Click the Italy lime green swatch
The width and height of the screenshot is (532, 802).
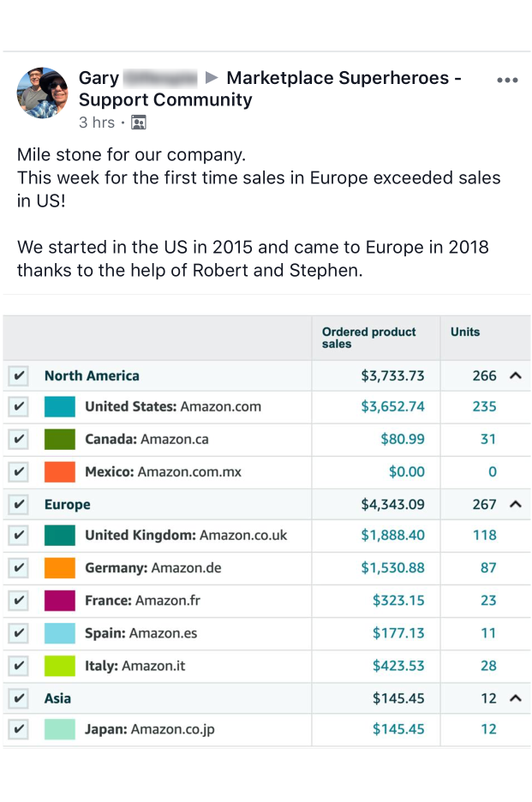pyautogui.click(x=60, y=666)
